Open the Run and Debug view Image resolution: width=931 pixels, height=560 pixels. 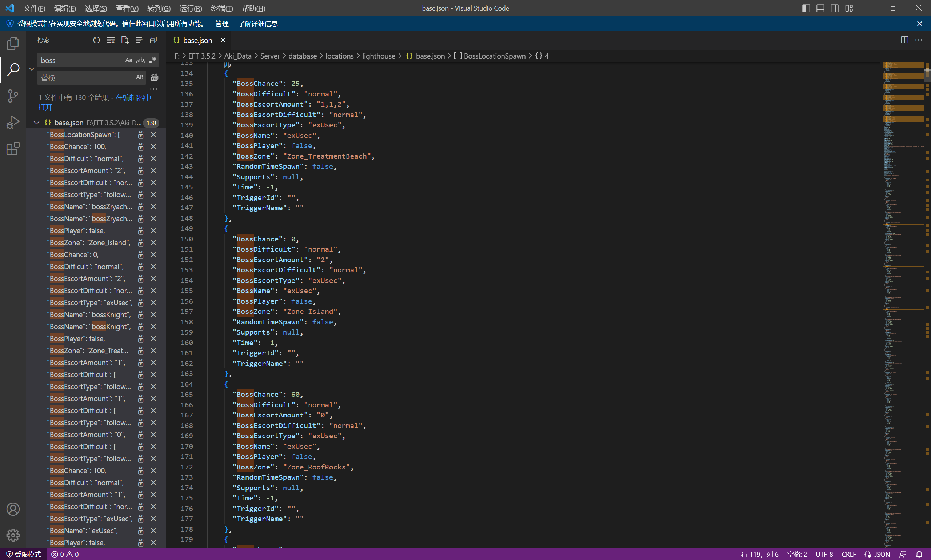click(13, 122)
